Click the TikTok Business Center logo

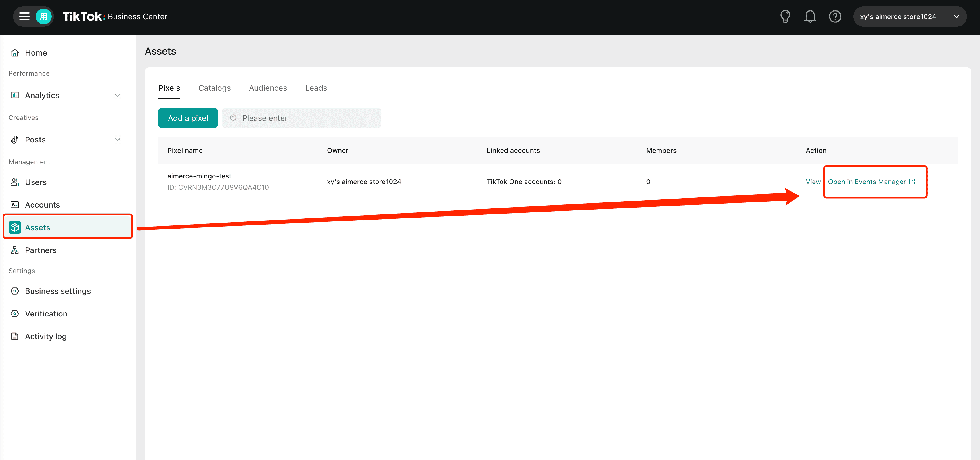(x=115, y=16)
